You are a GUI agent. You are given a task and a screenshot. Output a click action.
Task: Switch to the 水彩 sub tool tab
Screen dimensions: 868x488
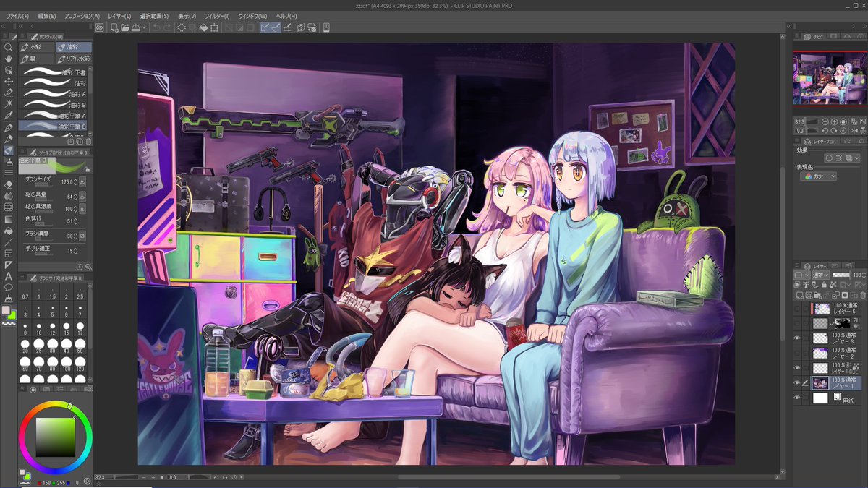[37, 47]
